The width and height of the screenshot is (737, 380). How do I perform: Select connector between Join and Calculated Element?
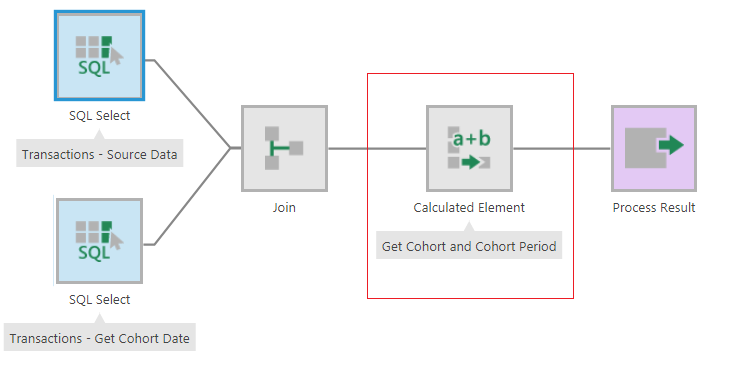tap(377, 149)
